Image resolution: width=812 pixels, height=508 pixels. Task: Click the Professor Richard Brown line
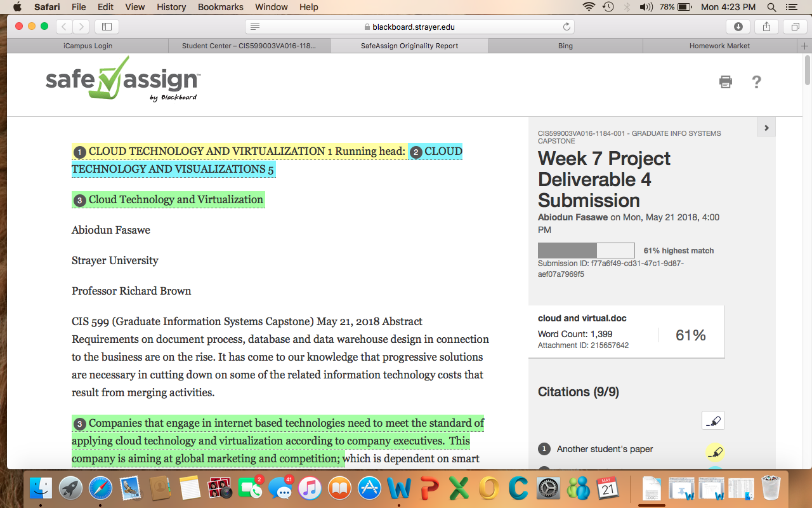131,291
